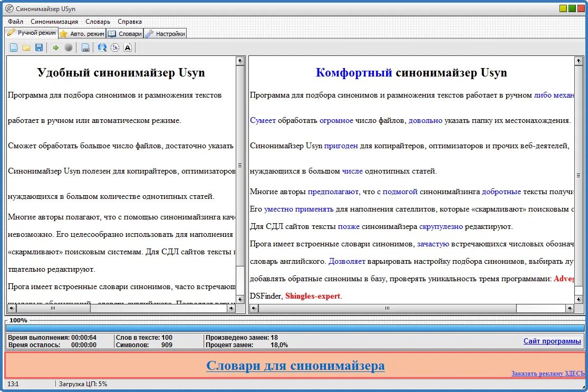This screenshot has height=392, width=588.
Task: Switch to the Ручной режим tab
Action: pos(32,33)
